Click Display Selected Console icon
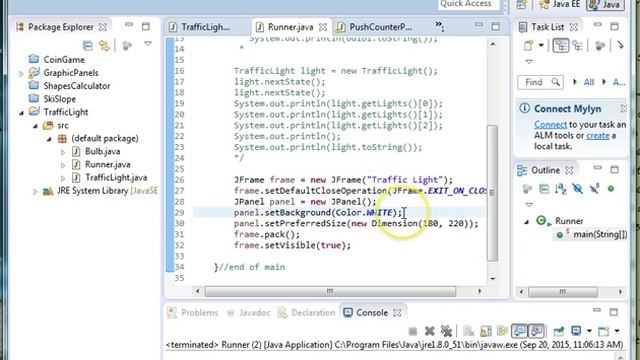The image size is (640, 360). point(576,331)
